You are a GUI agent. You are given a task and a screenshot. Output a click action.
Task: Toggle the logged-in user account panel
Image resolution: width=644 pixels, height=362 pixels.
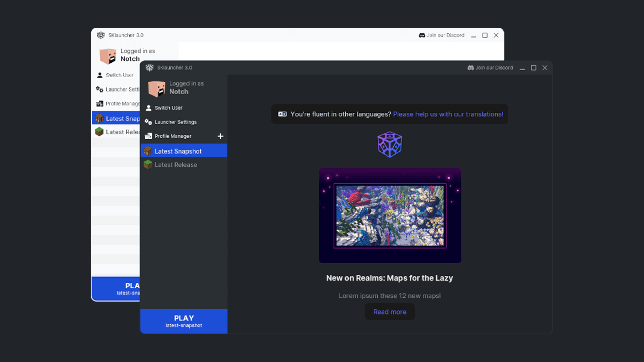[183, 87]
